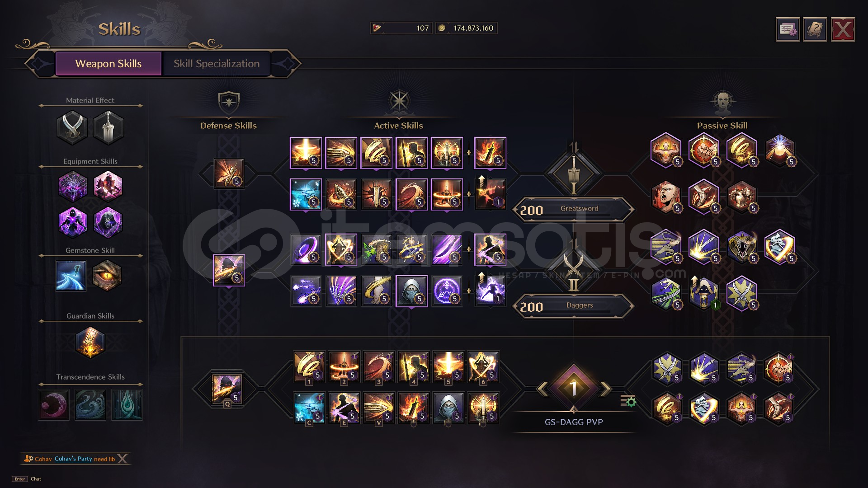Open the Skill Specialization tab
Viewport: 868px width, 488px height.
(x=217, y=64)
